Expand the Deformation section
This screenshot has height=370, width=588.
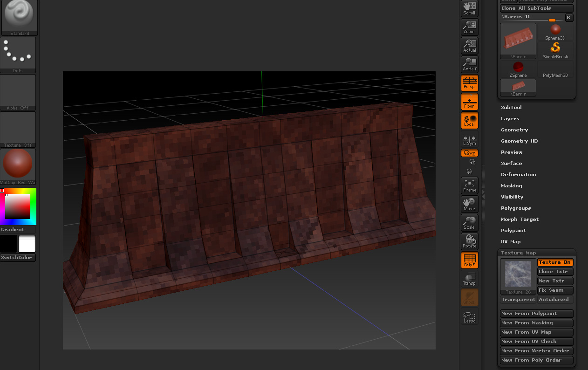(x=518, y=175)
